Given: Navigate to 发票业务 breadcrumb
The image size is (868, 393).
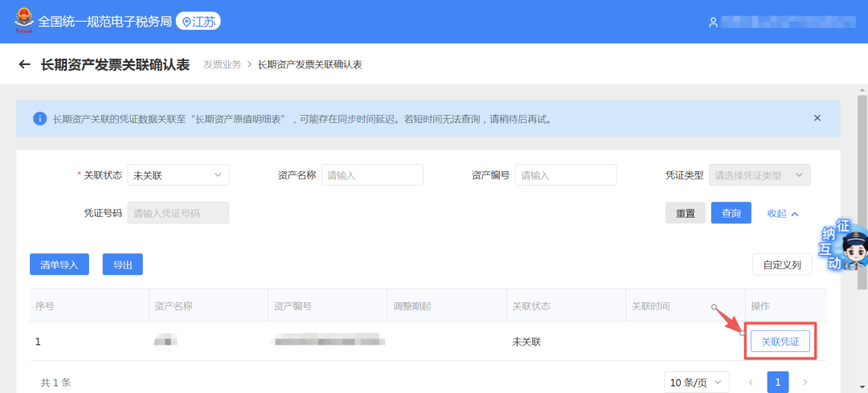Looking at the screenshot, I should [222, 64].
